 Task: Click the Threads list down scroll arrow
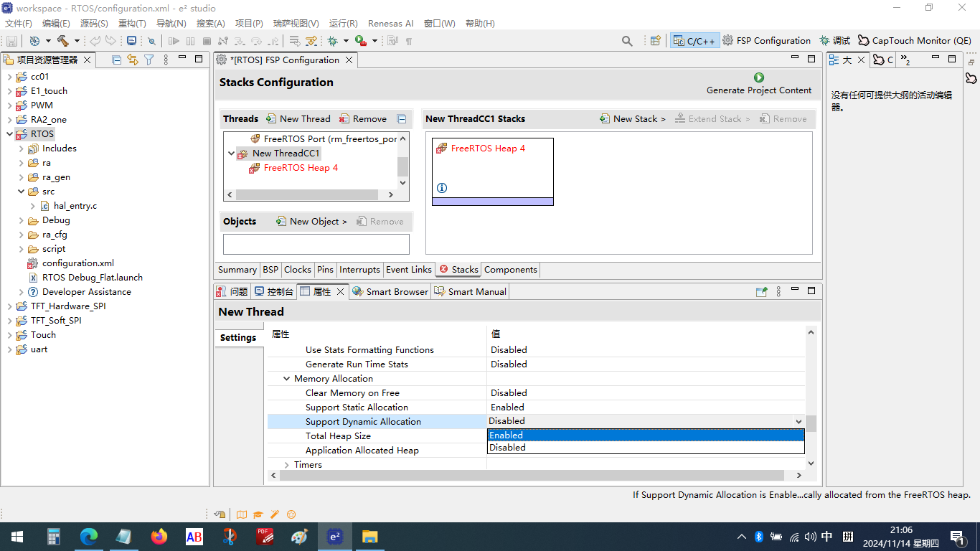pyautogui.click(x=403, y=183)
